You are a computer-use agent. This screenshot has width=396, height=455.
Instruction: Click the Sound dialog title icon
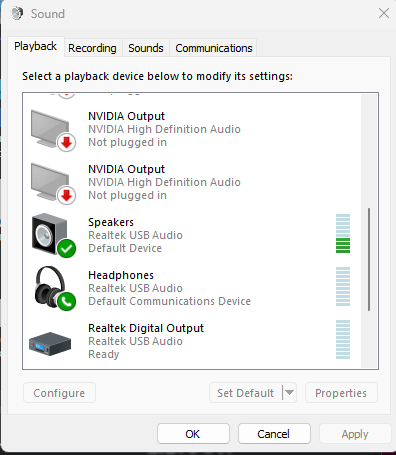(x=17, y=14)
